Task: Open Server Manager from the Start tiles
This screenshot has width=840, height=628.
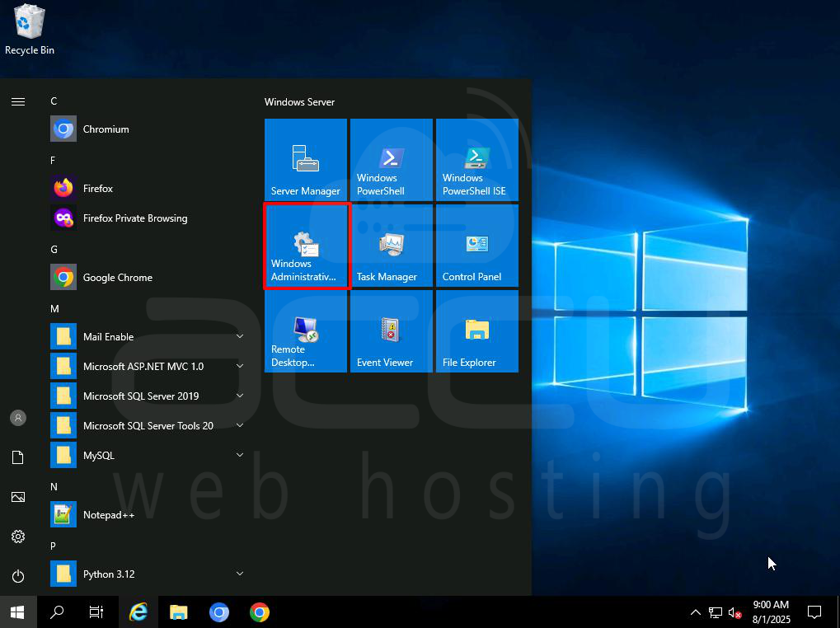Action: point(305,159)
